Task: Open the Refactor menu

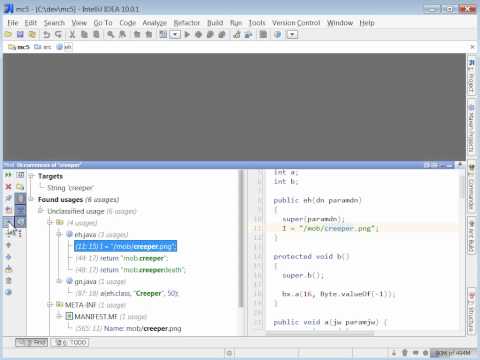Action: pyautogui.click(x=187, y=23)
